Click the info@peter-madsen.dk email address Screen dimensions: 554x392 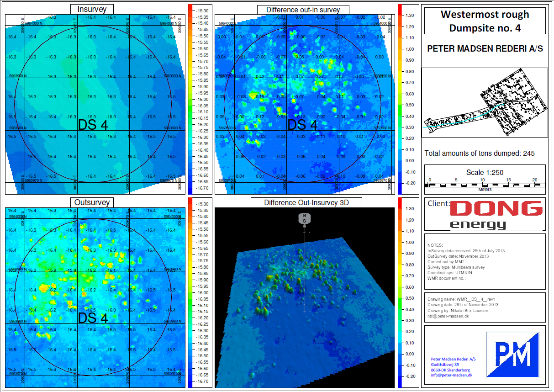tap(452, 375)
